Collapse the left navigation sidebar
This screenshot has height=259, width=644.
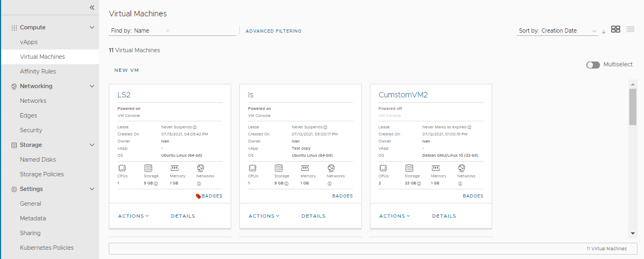pyautogui.click(x=92, y=8)
